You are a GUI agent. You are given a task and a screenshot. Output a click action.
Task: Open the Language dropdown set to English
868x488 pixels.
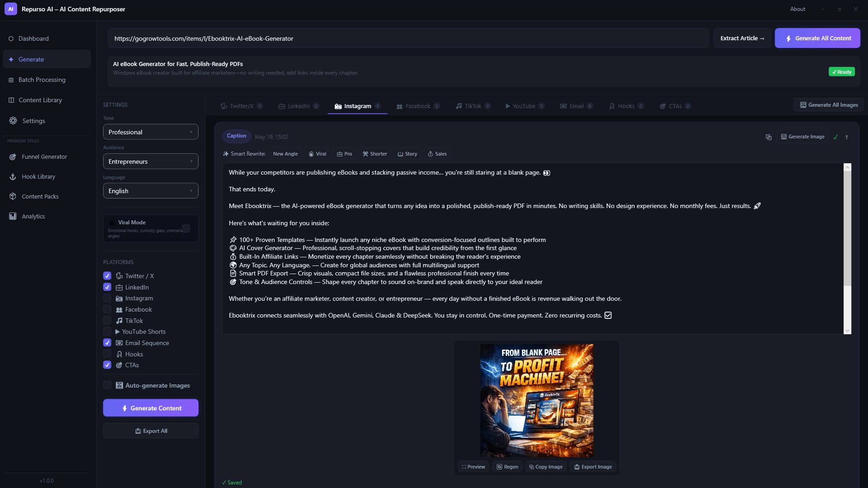(151, 191)
